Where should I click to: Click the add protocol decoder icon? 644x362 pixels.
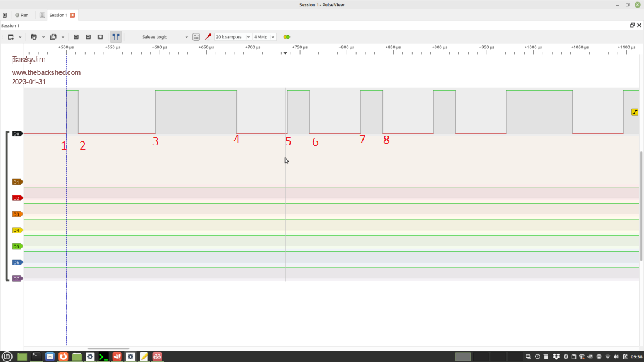tap(287, 37)
